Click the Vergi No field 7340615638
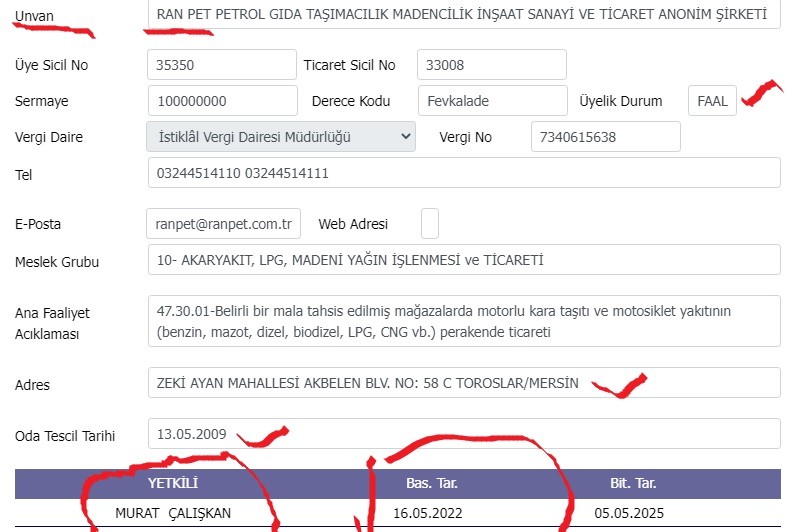794x532 pixels. tap(606, 137)
